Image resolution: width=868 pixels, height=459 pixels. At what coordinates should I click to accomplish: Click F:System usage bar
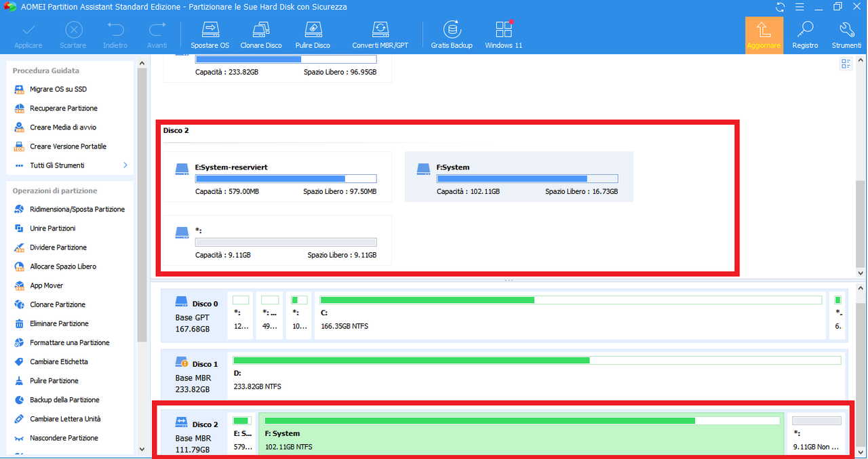pos(528,179)
